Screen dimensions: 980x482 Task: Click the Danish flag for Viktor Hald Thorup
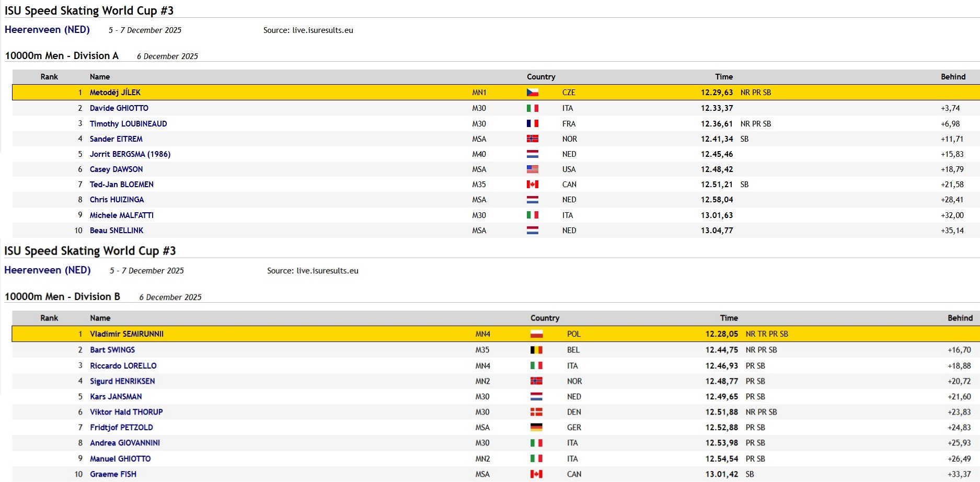[x=536, y=412]
